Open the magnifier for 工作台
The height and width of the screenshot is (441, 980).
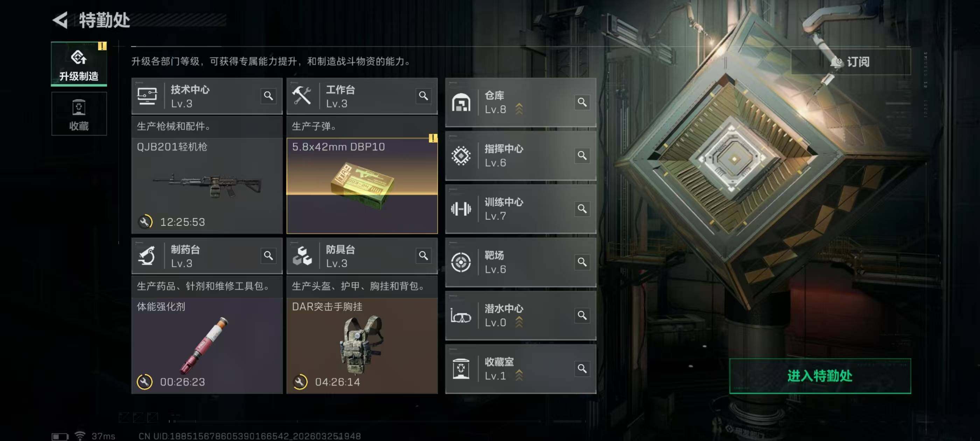point(423,96)
